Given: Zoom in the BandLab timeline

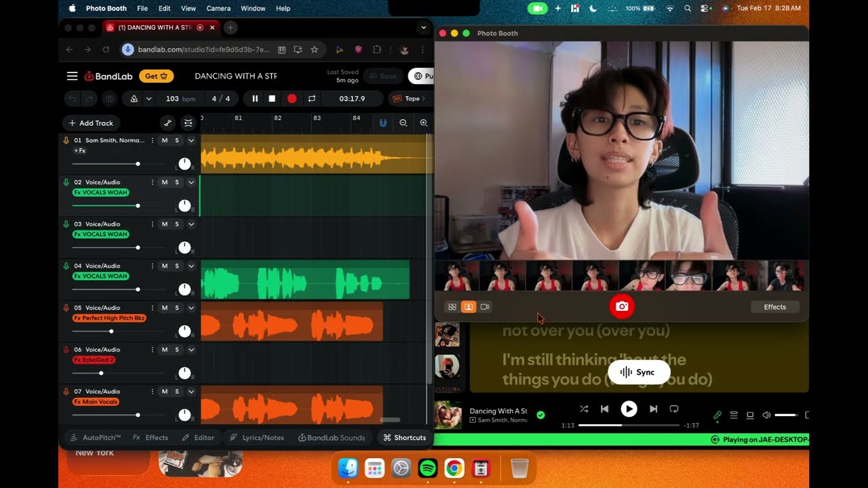Looking at the screenshot, I should 424,123.
